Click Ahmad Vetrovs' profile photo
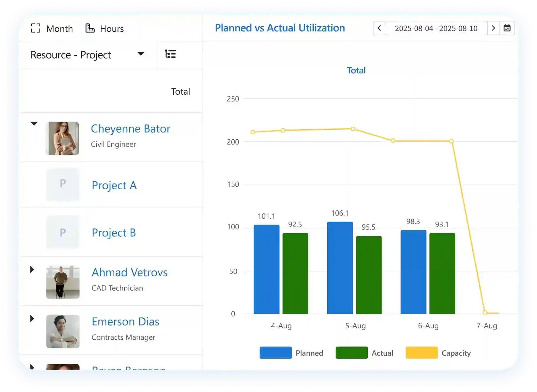Image resolution: width=537 pixels, height=392 pixels. click(x=63, y=282)
